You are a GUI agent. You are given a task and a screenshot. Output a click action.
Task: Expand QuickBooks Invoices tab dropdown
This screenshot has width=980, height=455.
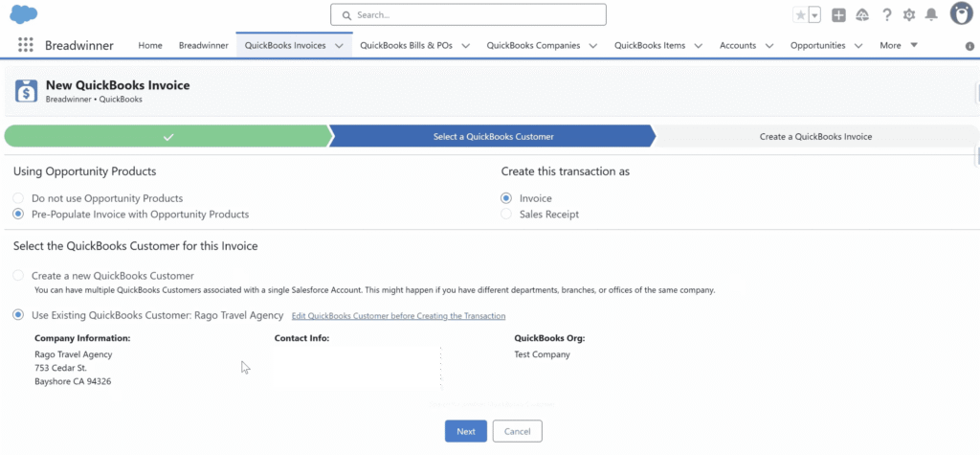340,45
